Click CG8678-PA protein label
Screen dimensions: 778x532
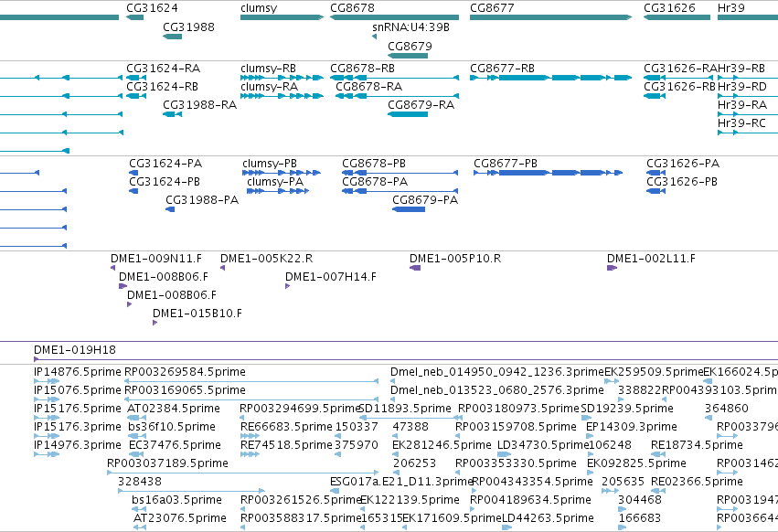click(x=375, y=182)
